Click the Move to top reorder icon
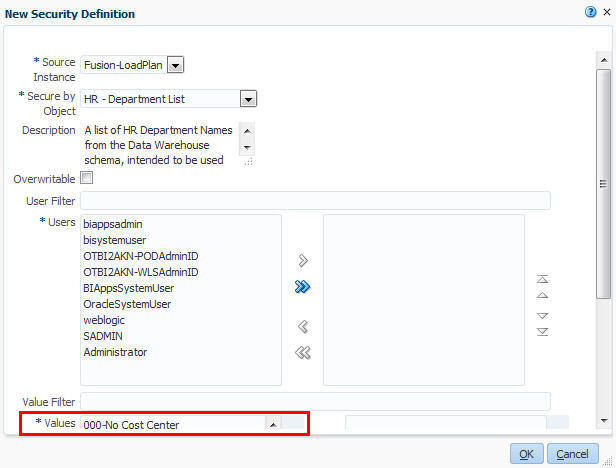Screen dimensions: 616x468 click(x=542, y=279)
